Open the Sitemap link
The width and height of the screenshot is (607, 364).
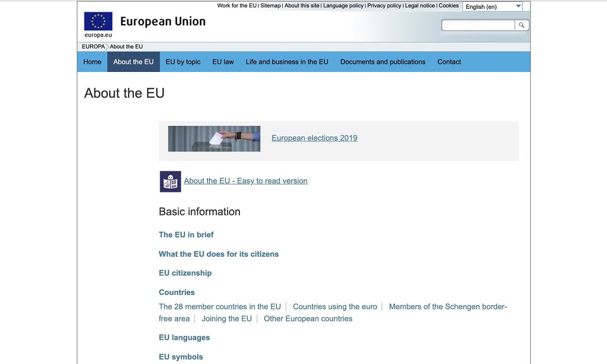coord(270,6)
